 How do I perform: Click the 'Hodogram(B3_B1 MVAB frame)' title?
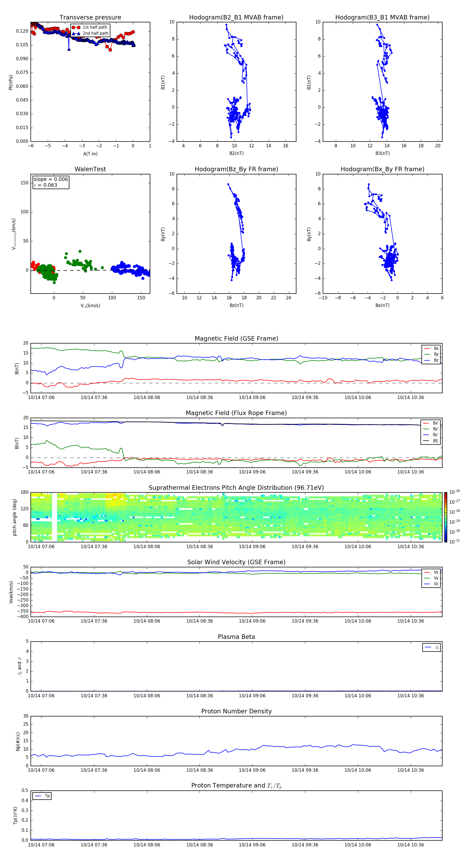point(382,18)
